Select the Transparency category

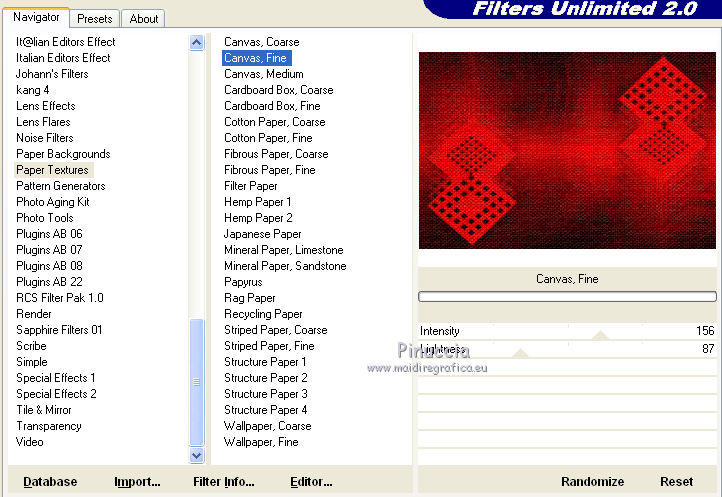[x=49, y=426]
